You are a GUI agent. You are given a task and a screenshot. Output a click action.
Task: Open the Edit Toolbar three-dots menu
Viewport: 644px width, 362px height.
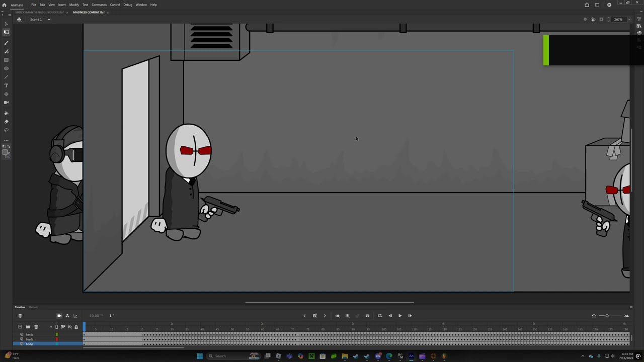click(x=6, y=140)
